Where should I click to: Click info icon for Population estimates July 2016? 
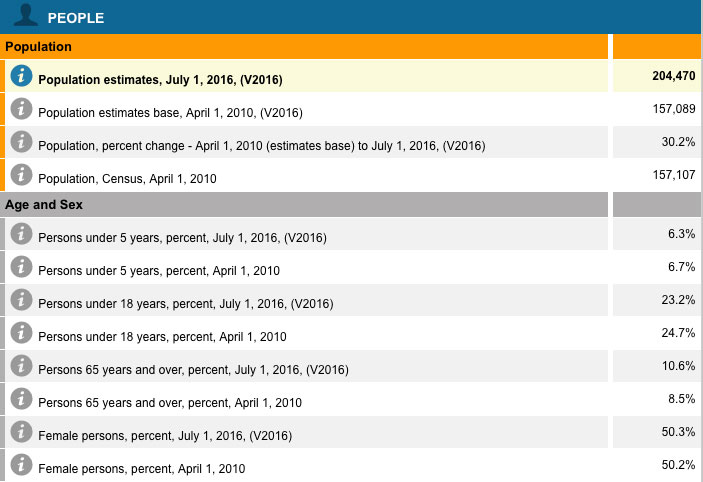[x=21, y=77]
